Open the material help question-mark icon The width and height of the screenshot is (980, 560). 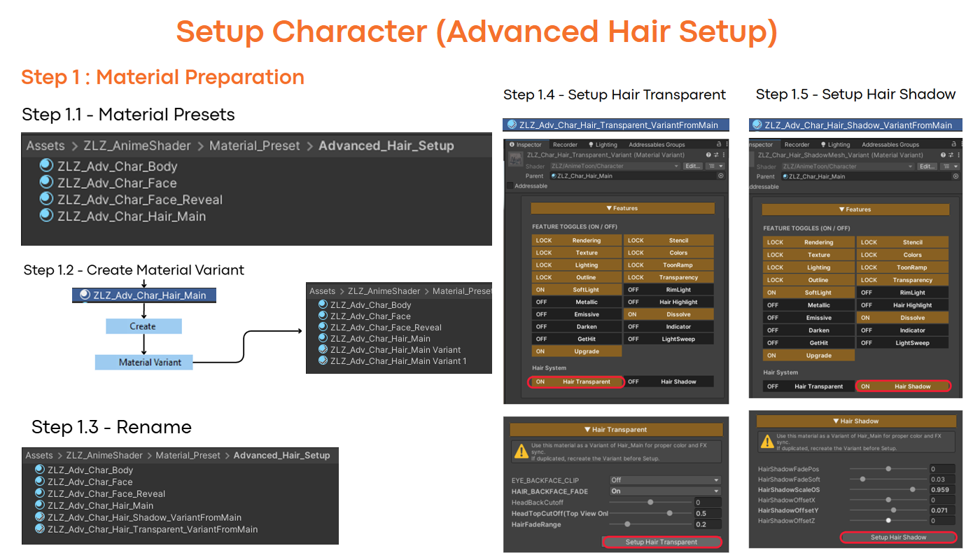(708, 155)
